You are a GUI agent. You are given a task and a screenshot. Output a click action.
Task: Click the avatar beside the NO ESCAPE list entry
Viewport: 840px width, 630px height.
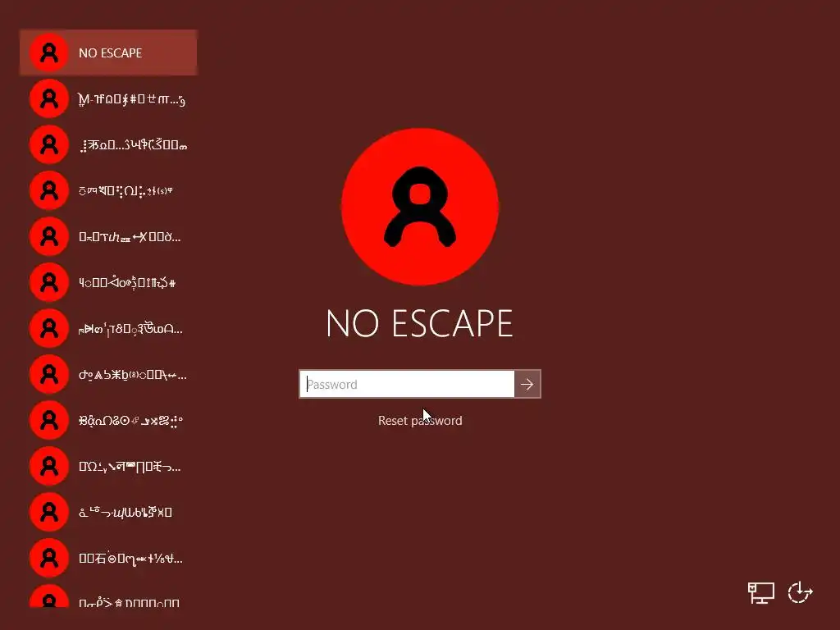click(48, 52)
